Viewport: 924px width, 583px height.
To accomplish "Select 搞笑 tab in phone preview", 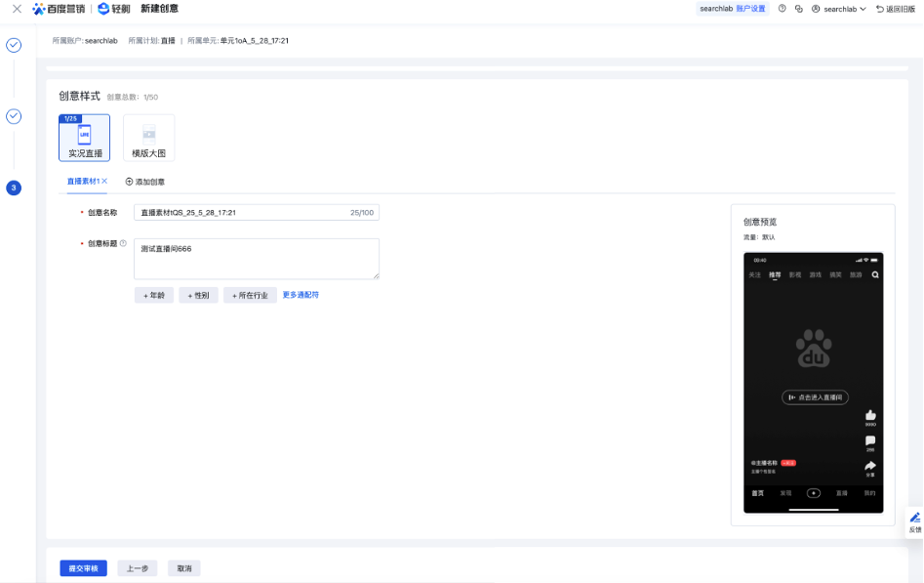I will 835,275.
